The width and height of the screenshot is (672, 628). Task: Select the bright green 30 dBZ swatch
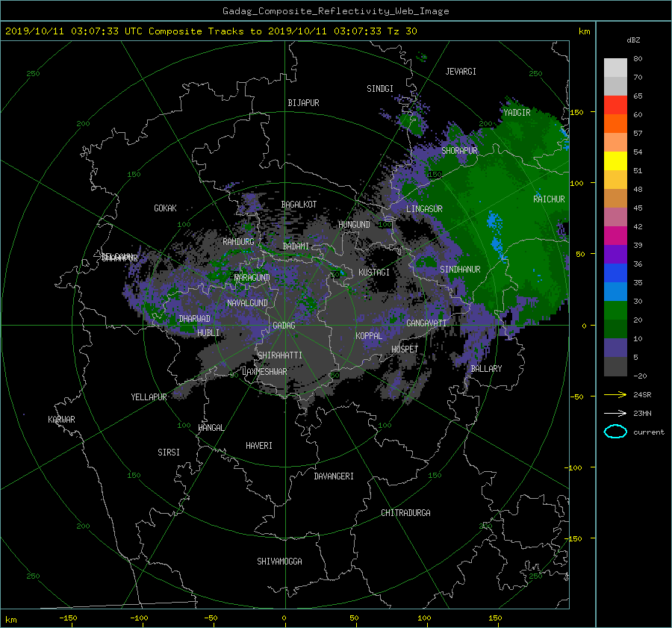click(x=615, y=311)
